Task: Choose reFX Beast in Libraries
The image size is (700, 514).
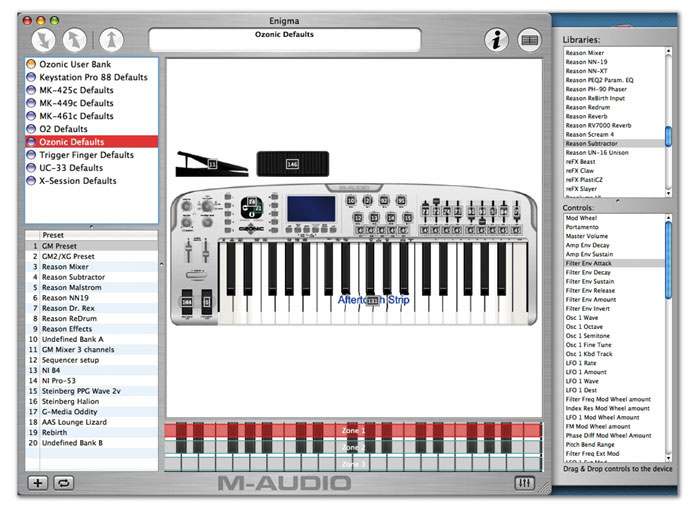Action: (x=614, y=162)
